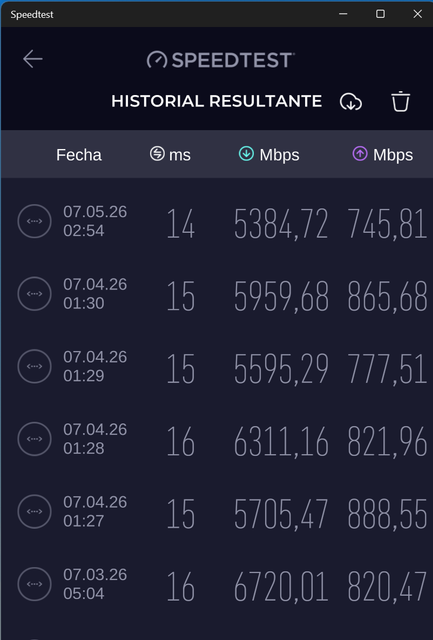Click the connection icon for 07.03.26 05:04

34,584
